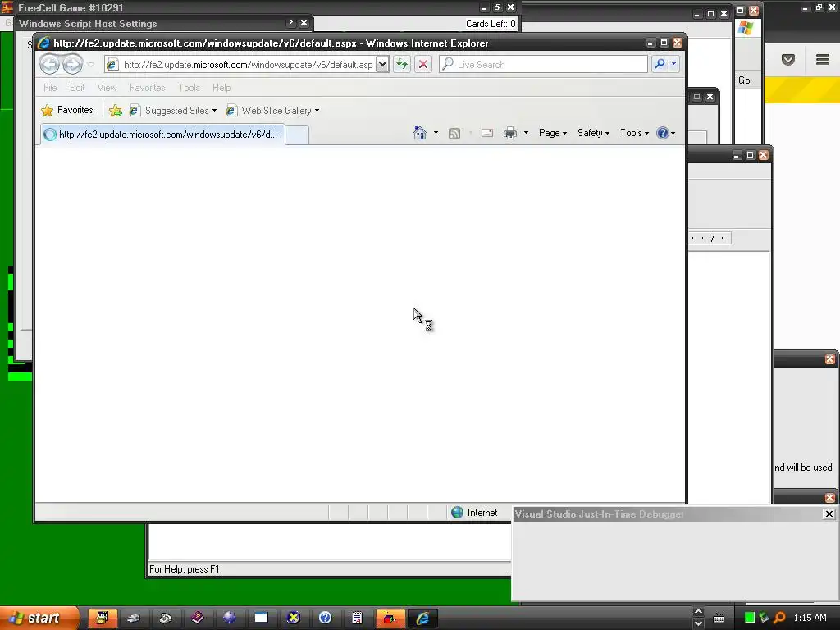Open the Help menu in the menu bar
The image size is (840, 630).
[x=221, y=87]
